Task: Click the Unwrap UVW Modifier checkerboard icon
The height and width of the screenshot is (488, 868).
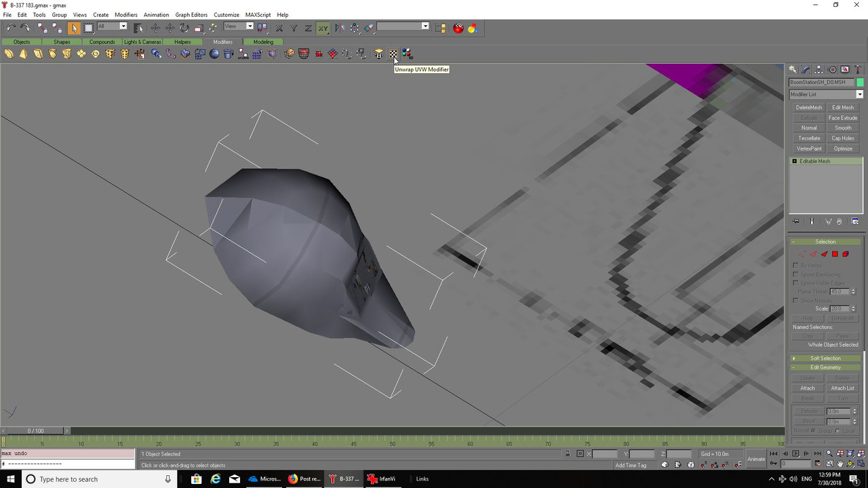Action: tap(393, 54)
